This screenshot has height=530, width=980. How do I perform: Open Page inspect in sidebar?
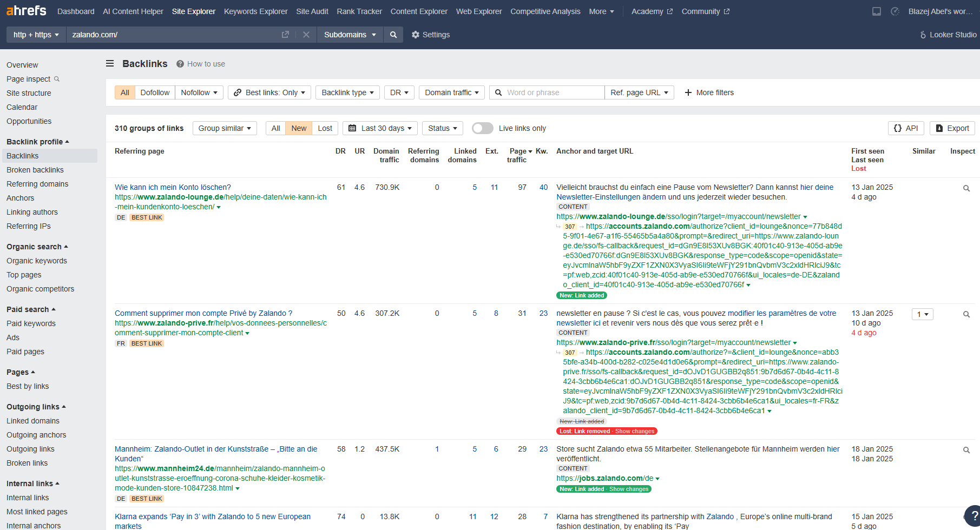(32, 79)
